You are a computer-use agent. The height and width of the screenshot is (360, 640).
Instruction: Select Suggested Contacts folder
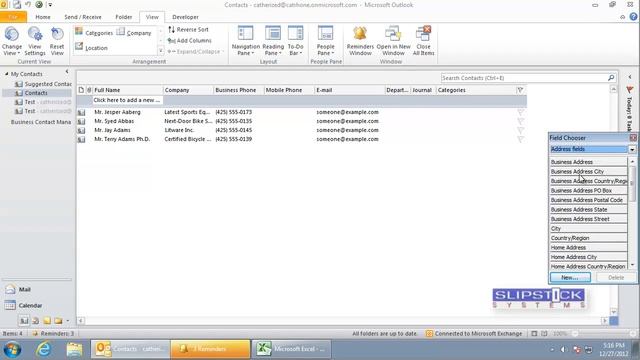click(43, 84)
